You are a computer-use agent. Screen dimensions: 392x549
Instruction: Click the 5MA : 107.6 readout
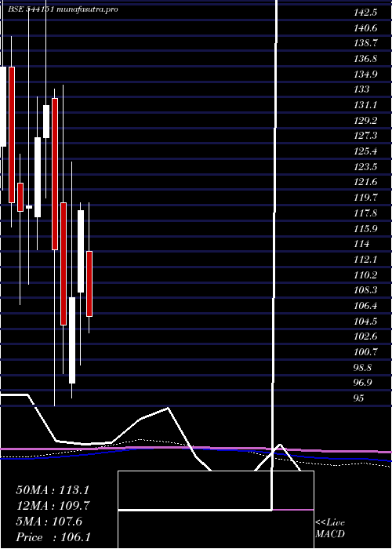[49, 522]
